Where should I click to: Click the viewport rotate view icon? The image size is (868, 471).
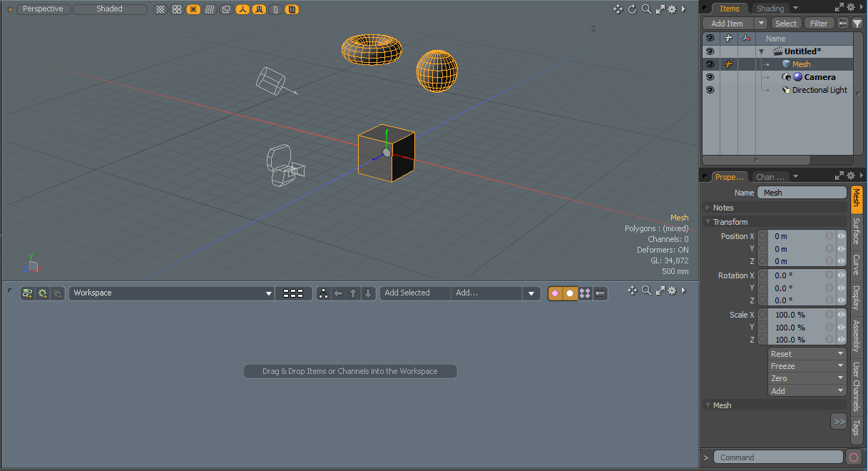pos(632,9)
